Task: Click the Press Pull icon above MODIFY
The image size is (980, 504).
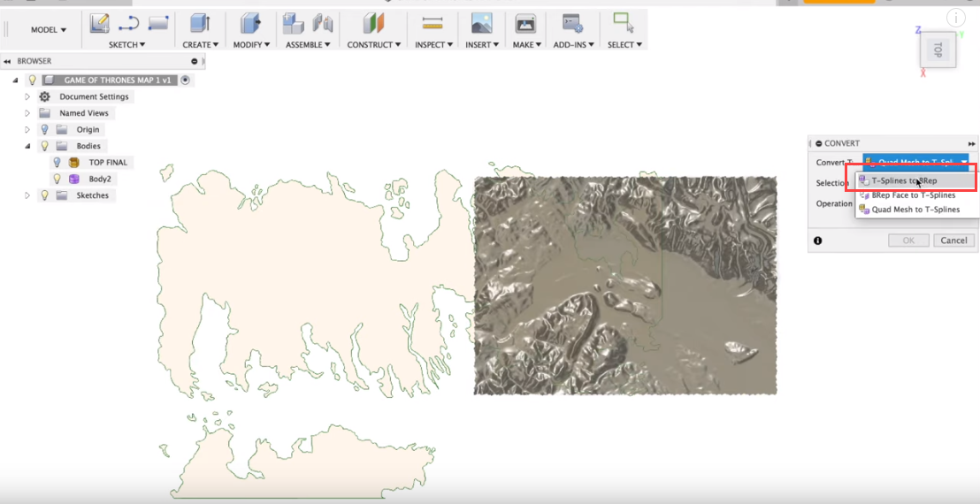Action: point(250,23)
